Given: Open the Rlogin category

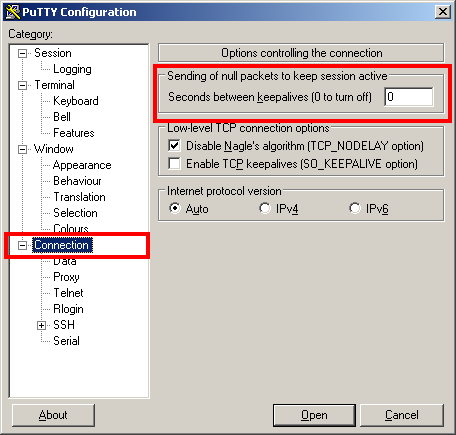Looking at the screenshot, I should coord(68,309).
